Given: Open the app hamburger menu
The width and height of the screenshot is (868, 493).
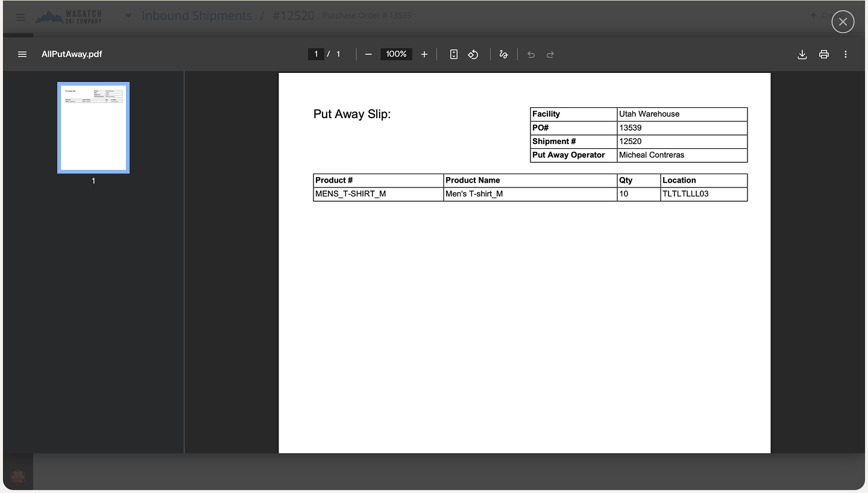Looking at the screenshot, I should tap(20, 17).
